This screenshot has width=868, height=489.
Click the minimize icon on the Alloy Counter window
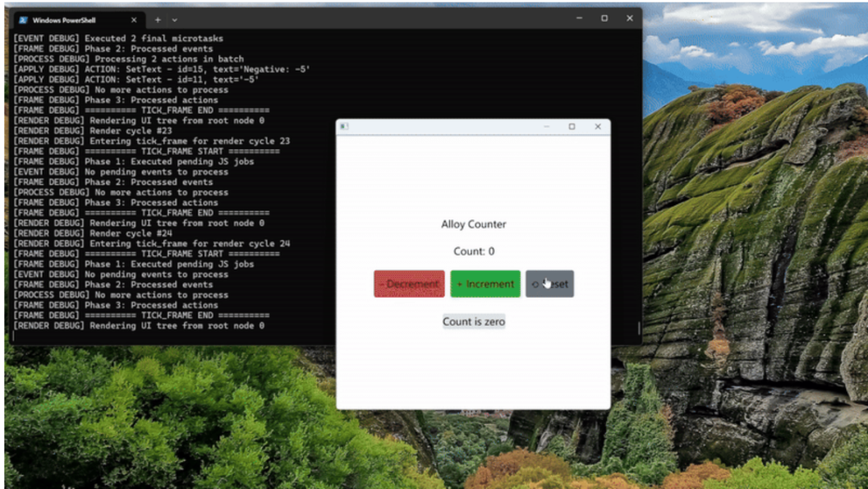[545, 126]
